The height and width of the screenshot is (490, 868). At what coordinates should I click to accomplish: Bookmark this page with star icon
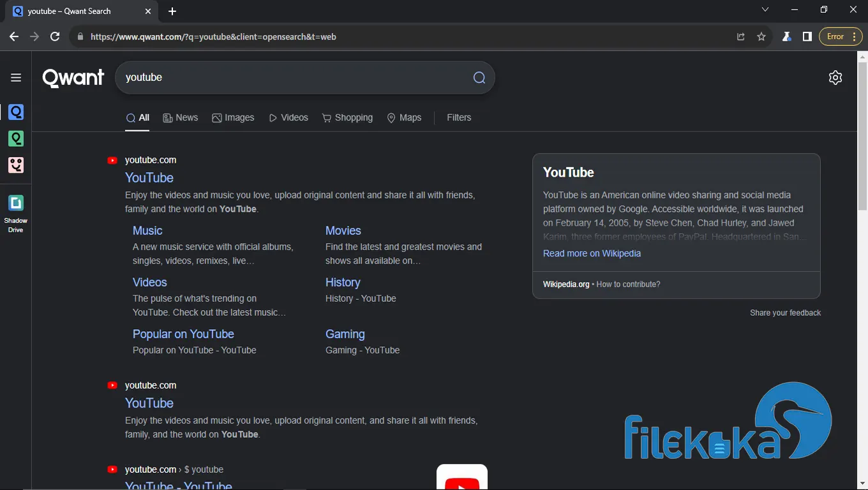click(761, 37)
